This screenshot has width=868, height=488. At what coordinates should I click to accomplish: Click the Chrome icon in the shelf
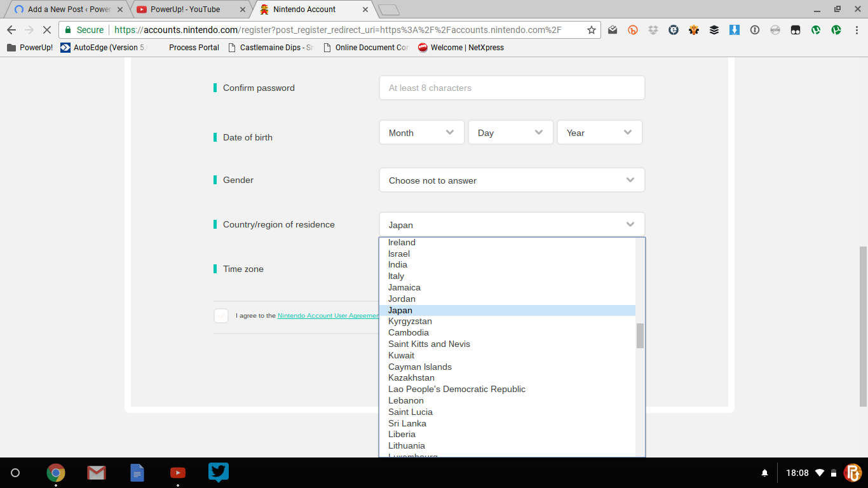click(x=56, y=473)
